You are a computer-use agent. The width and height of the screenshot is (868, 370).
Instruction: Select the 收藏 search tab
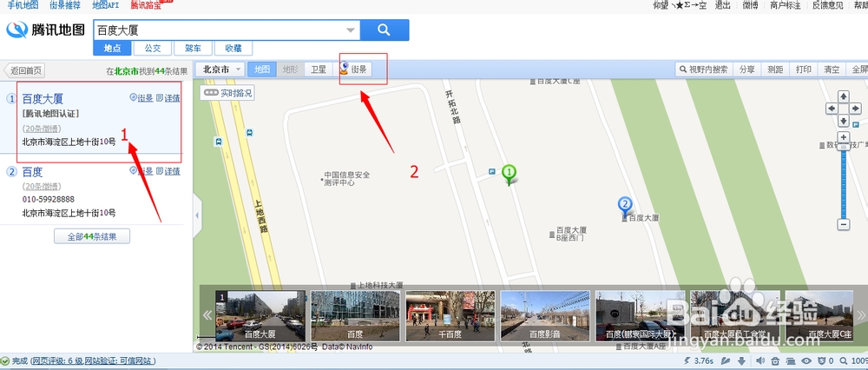tap(233, 48)
